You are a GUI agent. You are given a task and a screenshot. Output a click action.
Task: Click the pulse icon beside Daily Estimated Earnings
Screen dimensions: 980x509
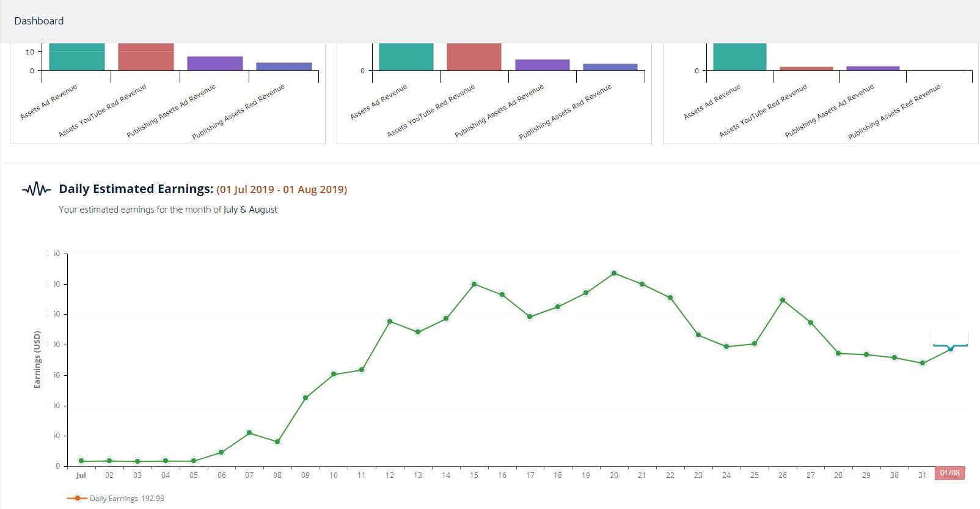(36, 189)
